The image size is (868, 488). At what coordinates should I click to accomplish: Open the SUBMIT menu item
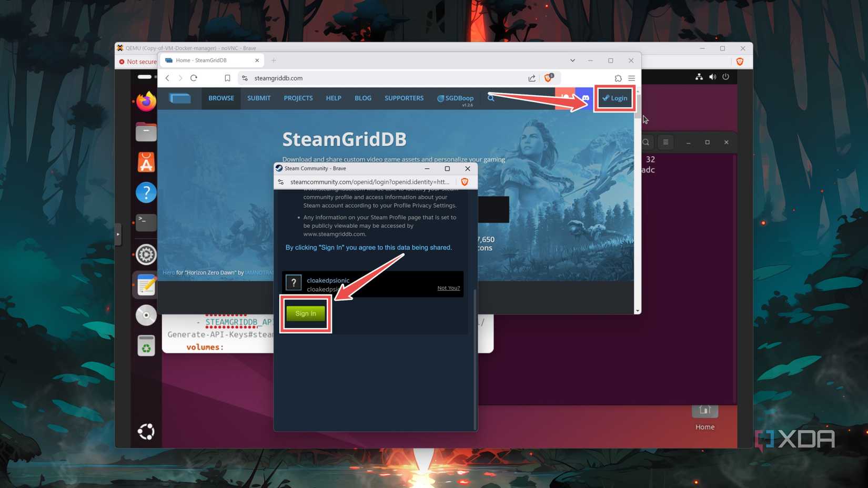tap(259, 98)
